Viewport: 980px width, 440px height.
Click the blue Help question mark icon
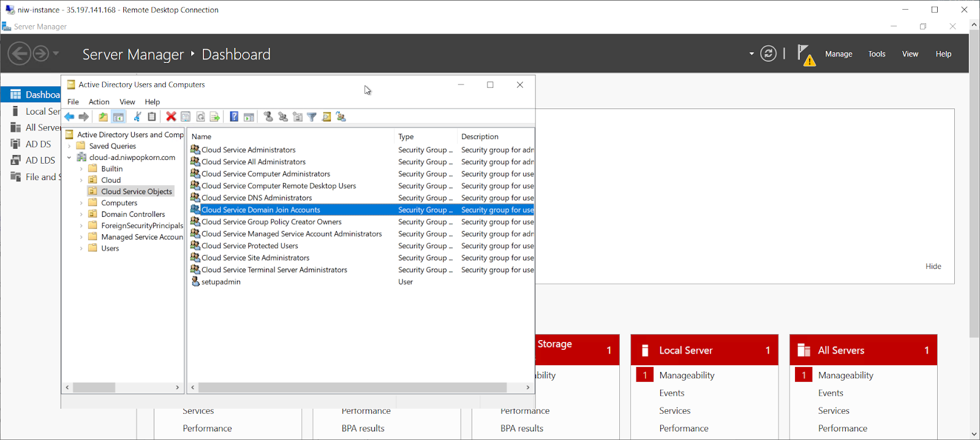[234, 116]
